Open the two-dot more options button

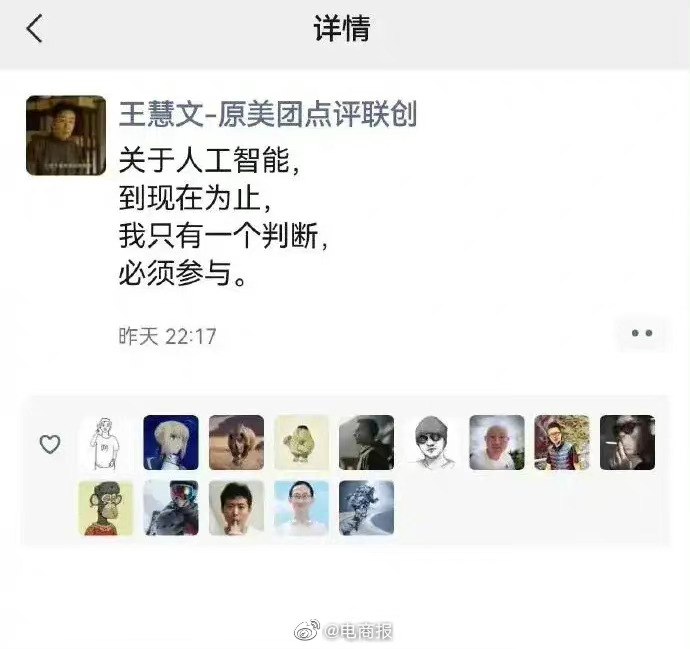[x=642, y=333]
